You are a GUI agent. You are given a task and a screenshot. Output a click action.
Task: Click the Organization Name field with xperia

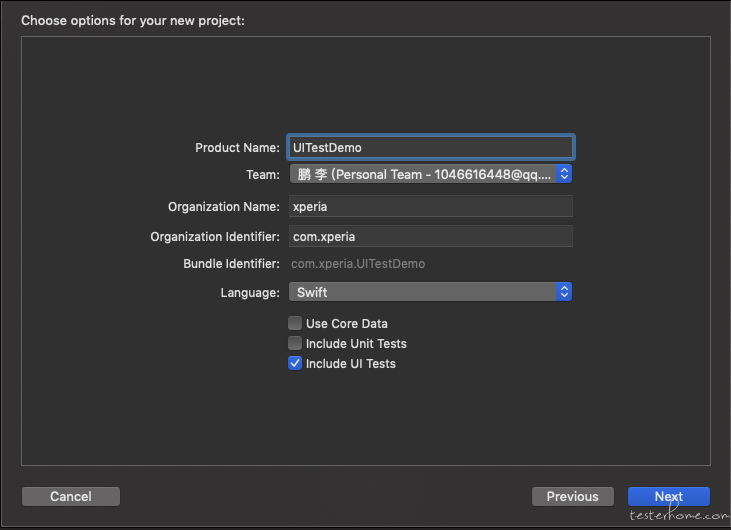(x=430, y=206)
